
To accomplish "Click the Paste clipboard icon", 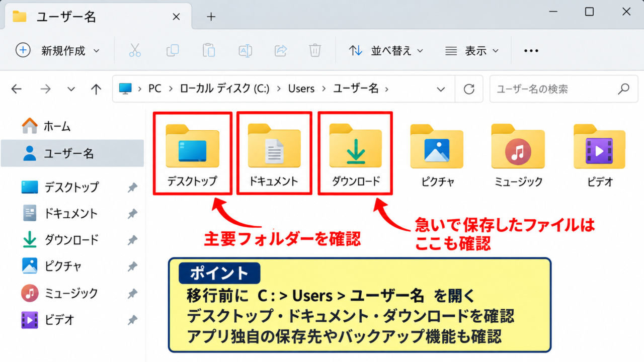I will (x=209, y=50).
